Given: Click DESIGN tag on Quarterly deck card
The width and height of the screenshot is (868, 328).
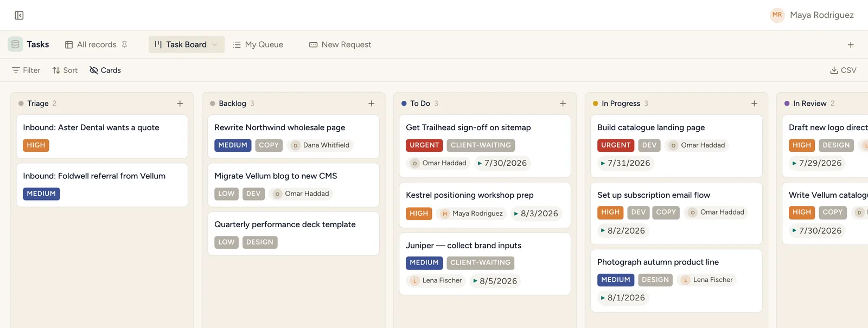Looking at the screenshot, I should (260, 242).
